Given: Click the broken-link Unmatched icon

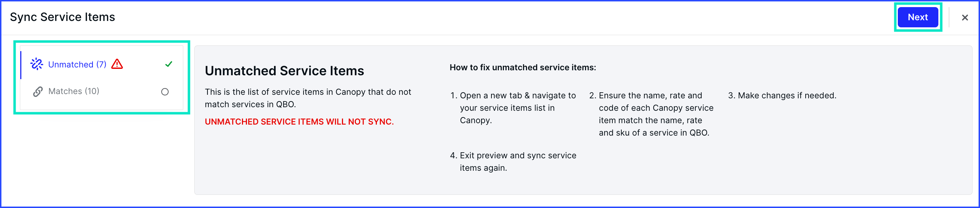Looking at the screenshot, I should point(37,64).
